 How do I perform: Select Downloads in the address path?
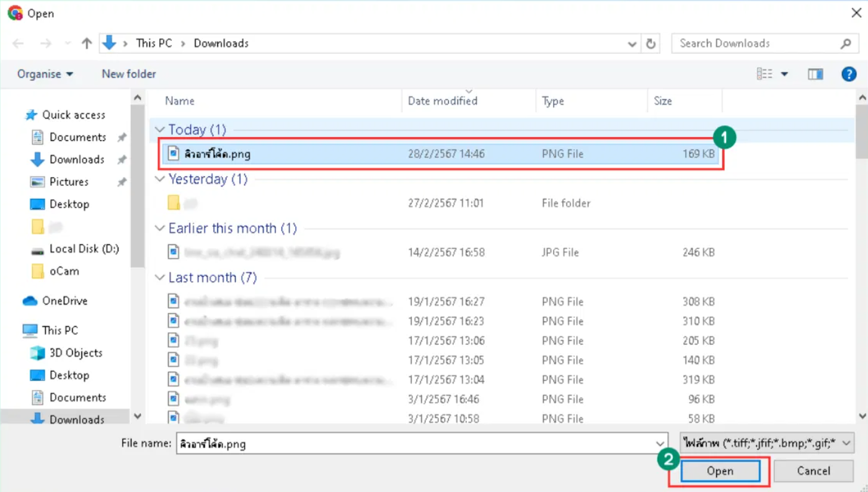point(221,43)
